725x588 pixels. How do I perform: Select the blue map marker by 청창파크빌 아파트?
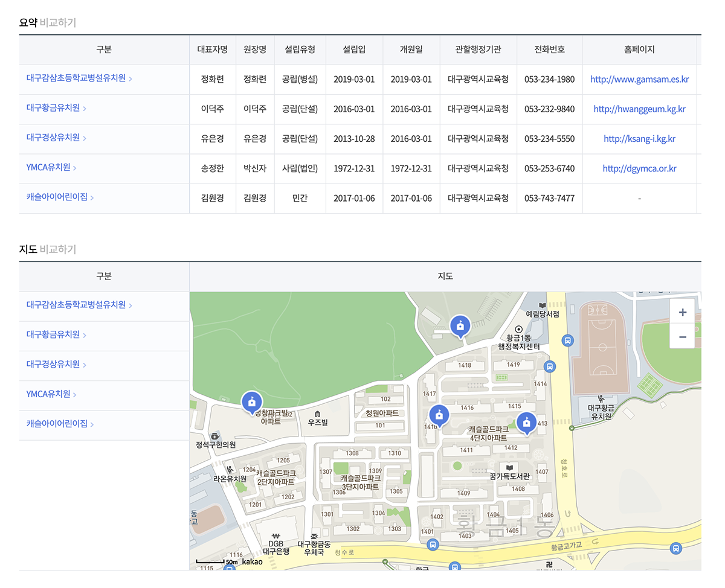point(251,402)
